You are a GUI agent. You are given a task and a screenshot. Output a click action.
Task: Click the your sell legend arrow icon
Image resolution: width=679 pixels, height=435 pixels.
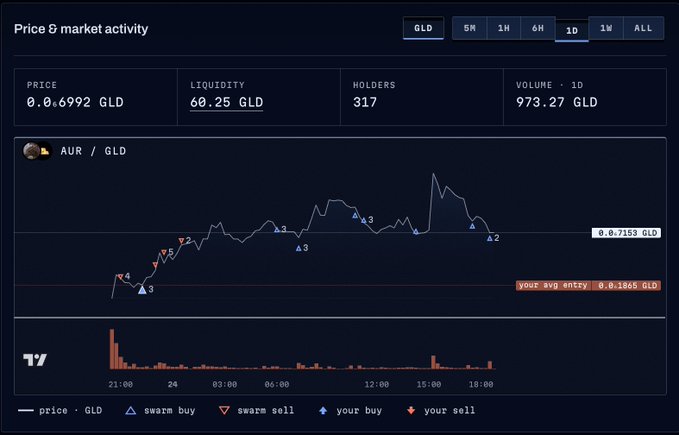point(411,410)
